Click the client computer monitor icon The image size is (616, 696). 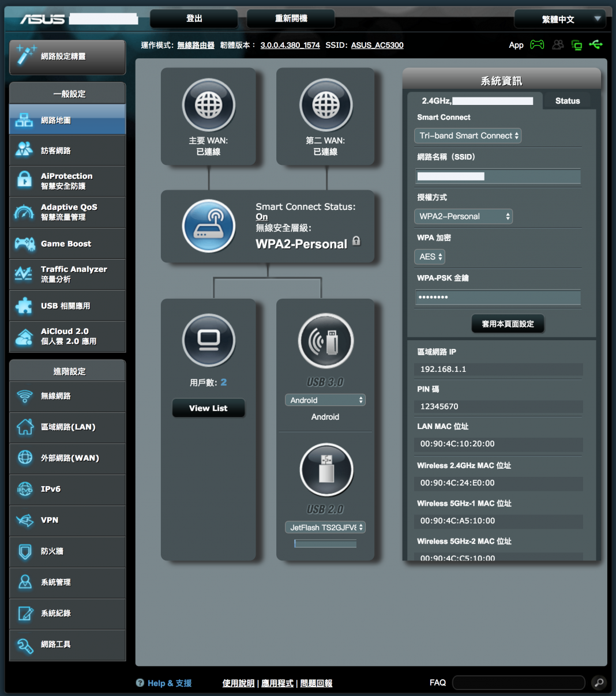coord(209,340)
